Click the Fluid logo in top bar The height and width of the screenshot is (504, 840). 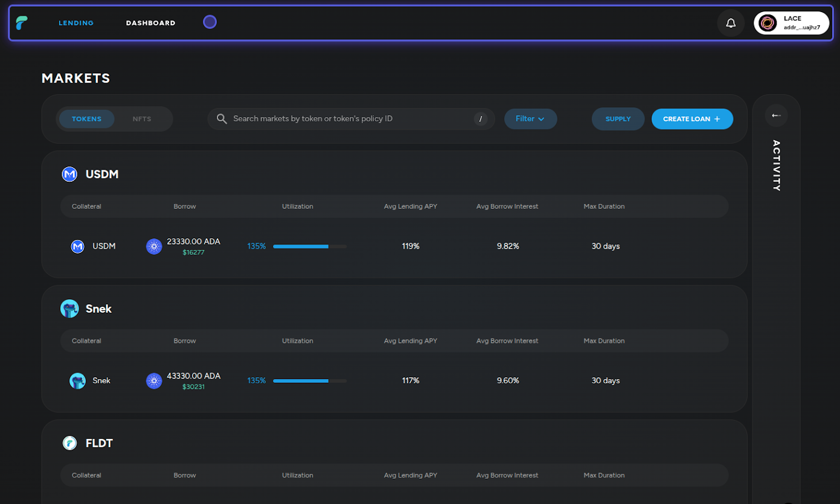click(22, 23)
